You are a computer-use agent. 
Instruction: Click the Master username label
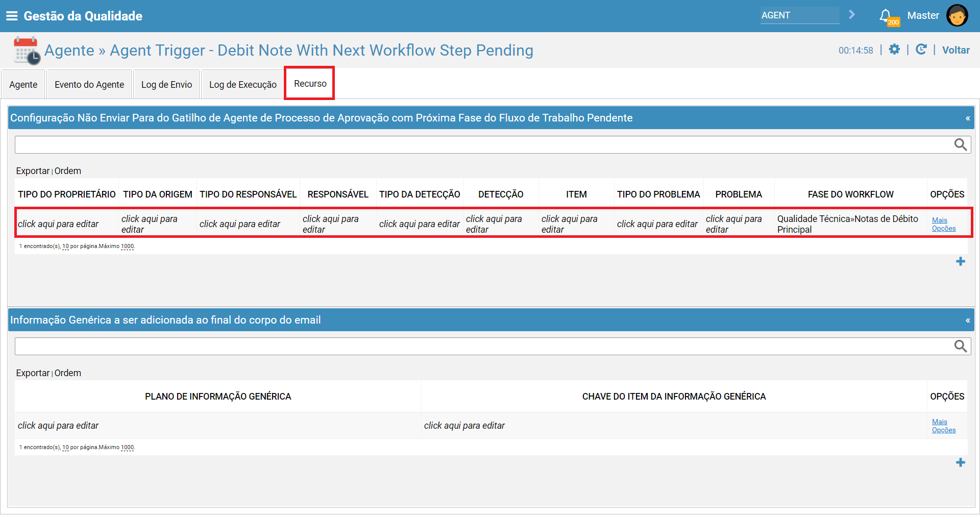tap(923, 15)
